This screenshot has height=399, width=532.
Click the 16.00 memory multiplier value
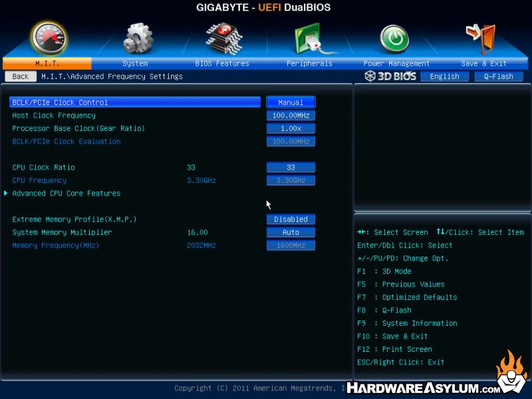[198, 232]
